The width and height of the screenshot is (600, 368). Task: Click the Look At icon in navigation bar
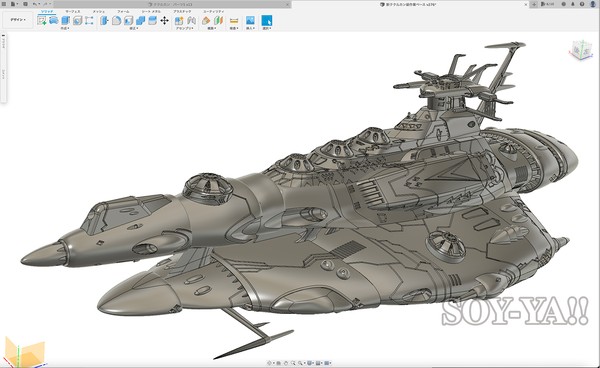(x=279, y=363)
